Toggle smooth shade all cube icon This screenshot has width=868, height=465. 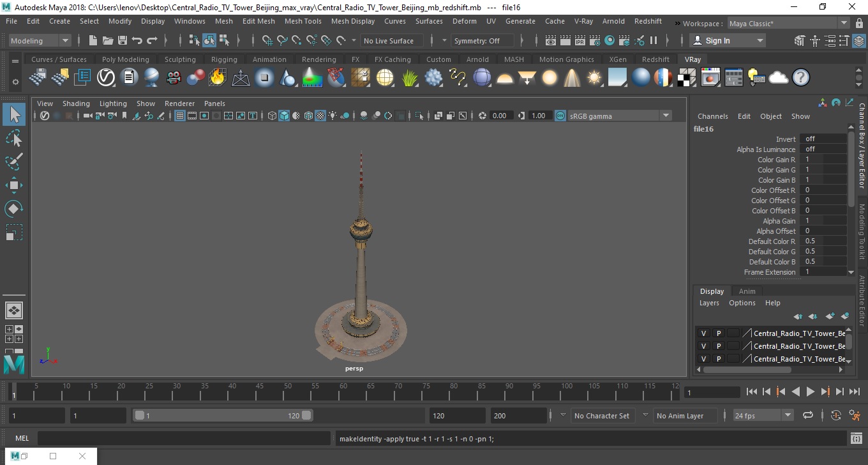[x=285, y=116]
